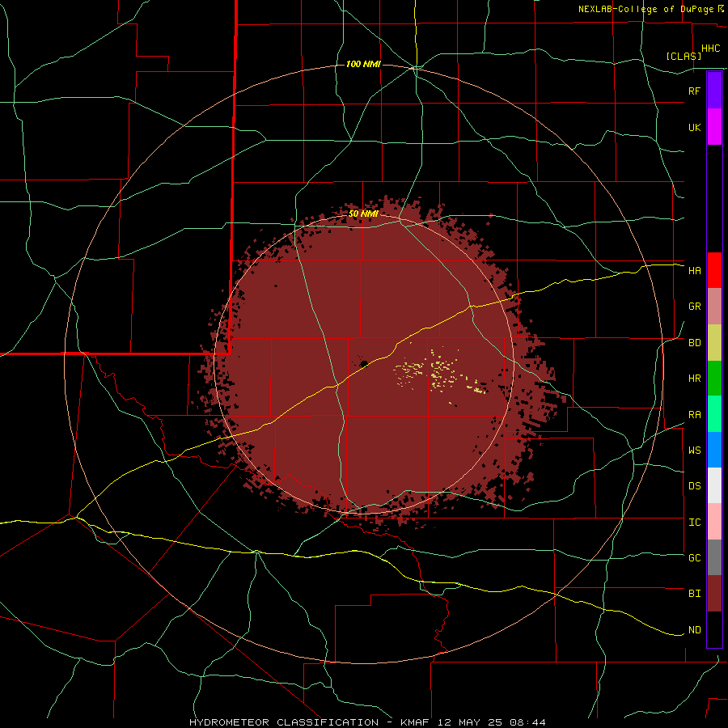Click the [CLAS] units label
Screen dimensions: 728x728
(684, 56)
